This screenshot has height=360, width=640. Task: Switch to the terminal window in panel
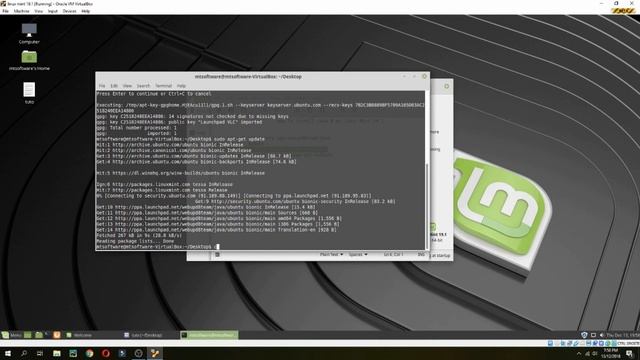209,335
